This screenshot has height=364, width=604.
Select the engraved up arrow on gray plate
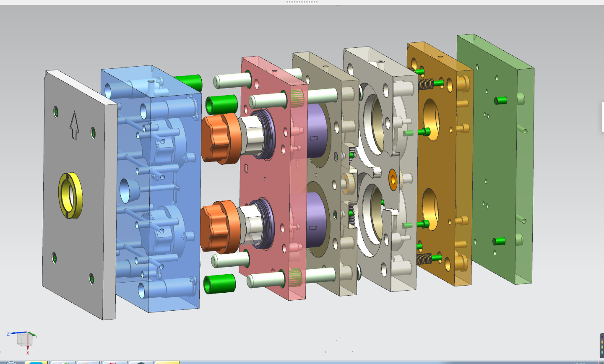[74, 125]
